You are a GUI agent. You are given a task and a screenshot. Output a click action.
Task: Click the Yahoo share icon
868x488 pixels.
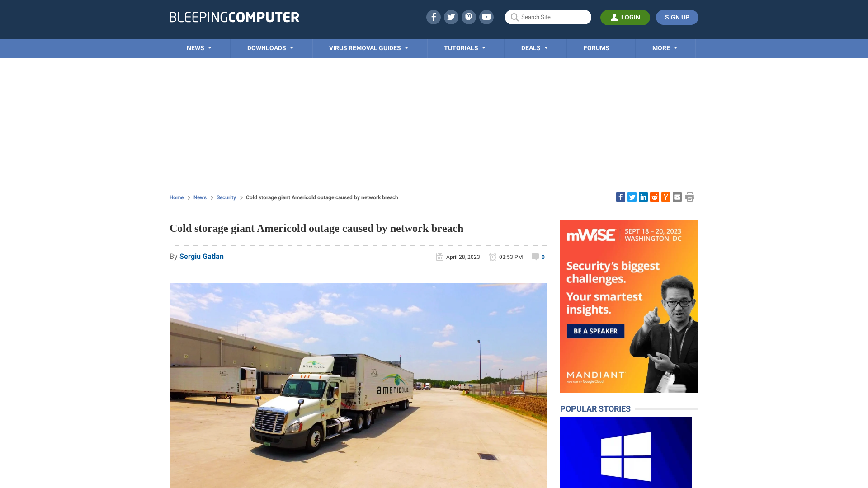tap(665, 197)
